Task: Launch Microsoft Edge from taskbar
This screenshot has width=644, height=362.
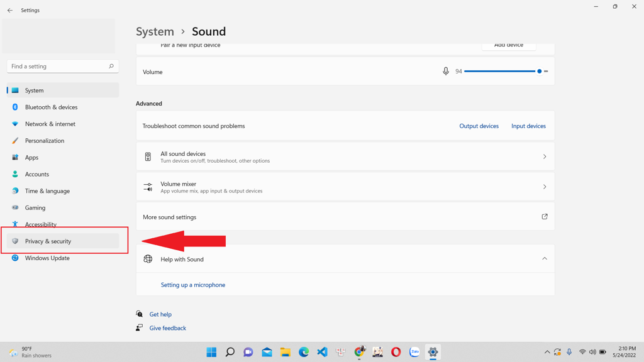Action: tap(304, 352)
